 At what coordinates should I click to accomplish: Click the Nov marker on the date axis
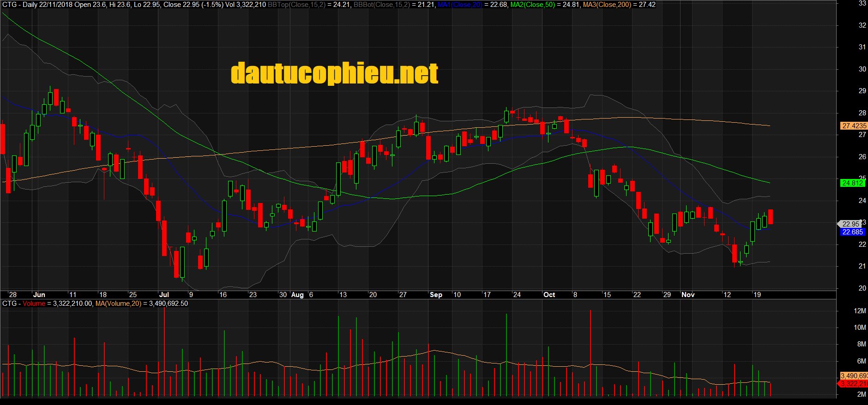point(688,295)
